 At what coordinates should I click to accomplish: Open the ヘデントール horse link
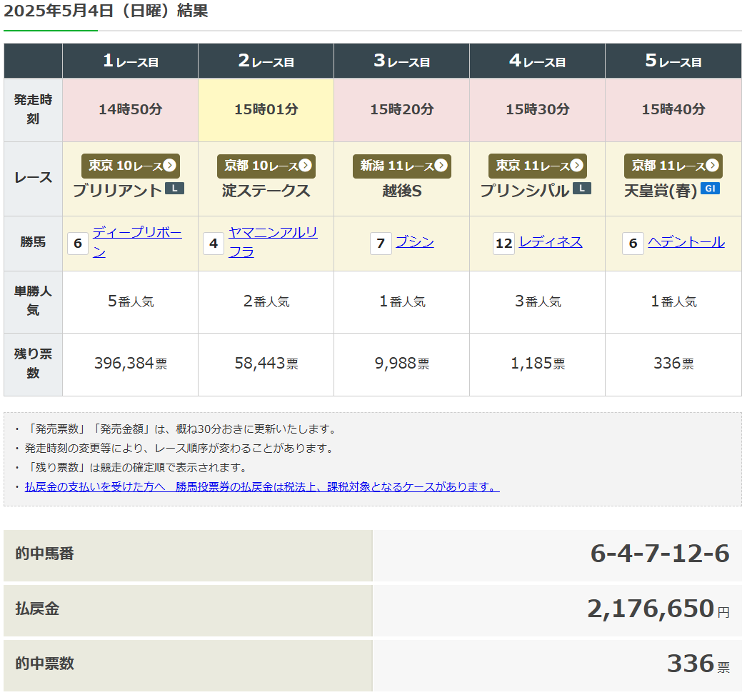(x=686, y=242)
